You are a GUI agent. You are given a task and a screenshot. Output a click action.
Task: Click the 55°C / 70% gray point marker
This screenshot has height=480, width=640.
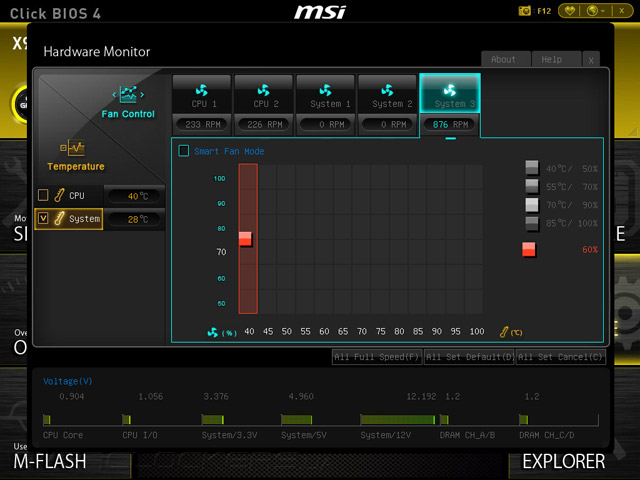pos(531,186)
